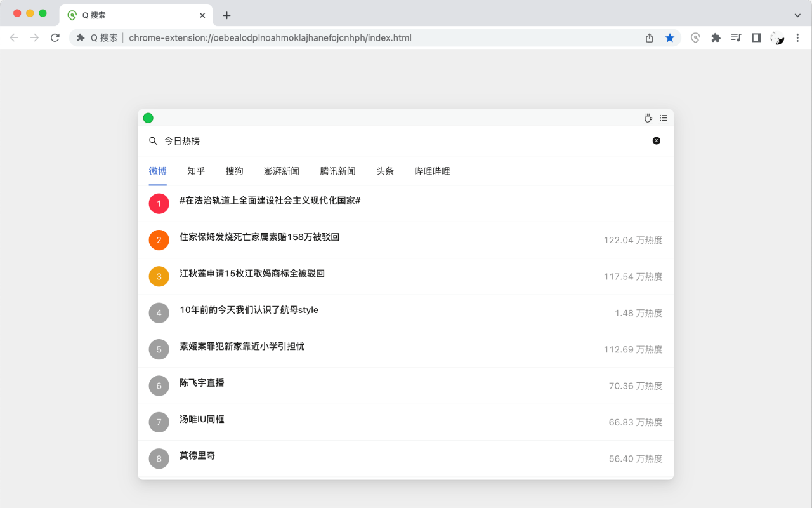Reload the page in Chrome

click(x=55, y=38)
